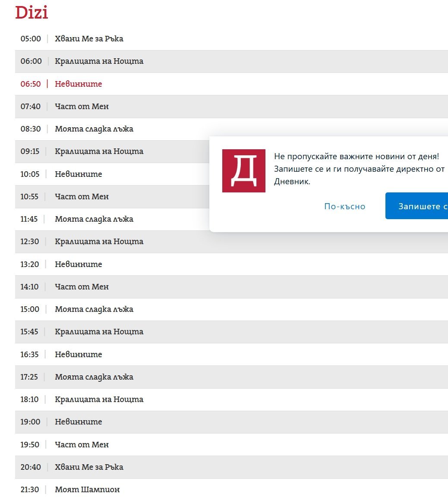Open the 12:30 Кралицата на Нощта row

tap(99, 242)
